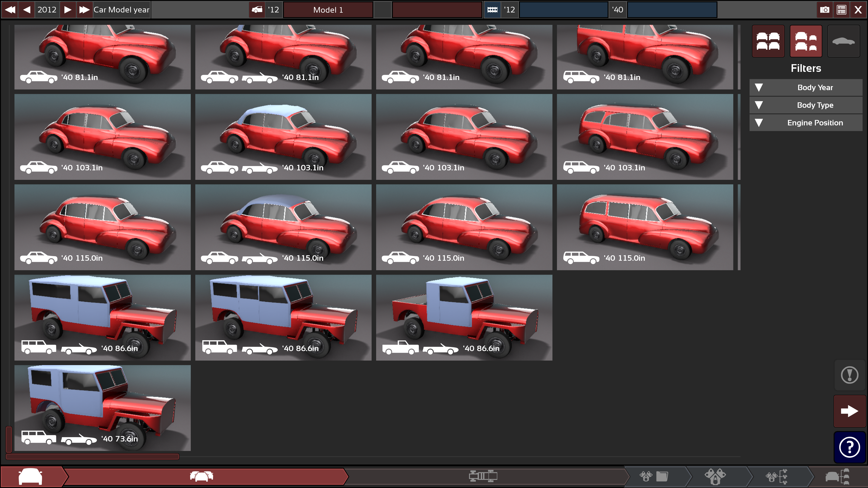The width and height of the screenshot is (868, 488).
Task: Click horizontal scrollbar below the body grid
Action: pos(92,457)
